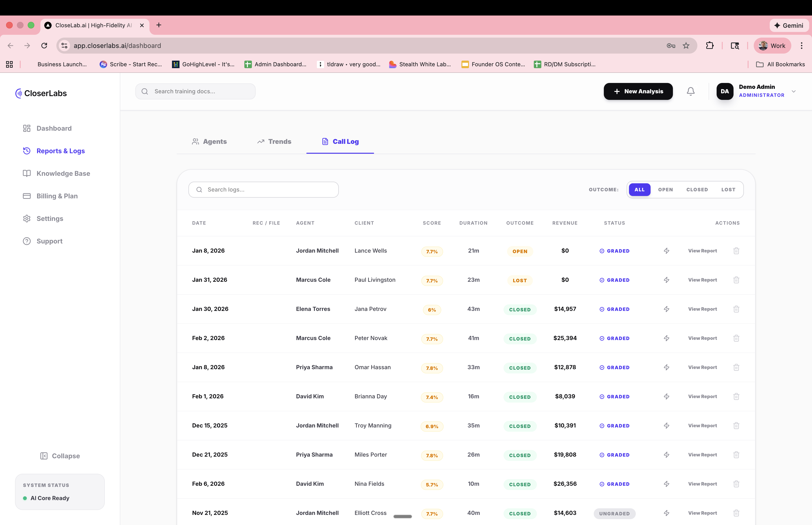812x525 pixels.
Task: Open the Knowledge Base section
Action: 63,173
